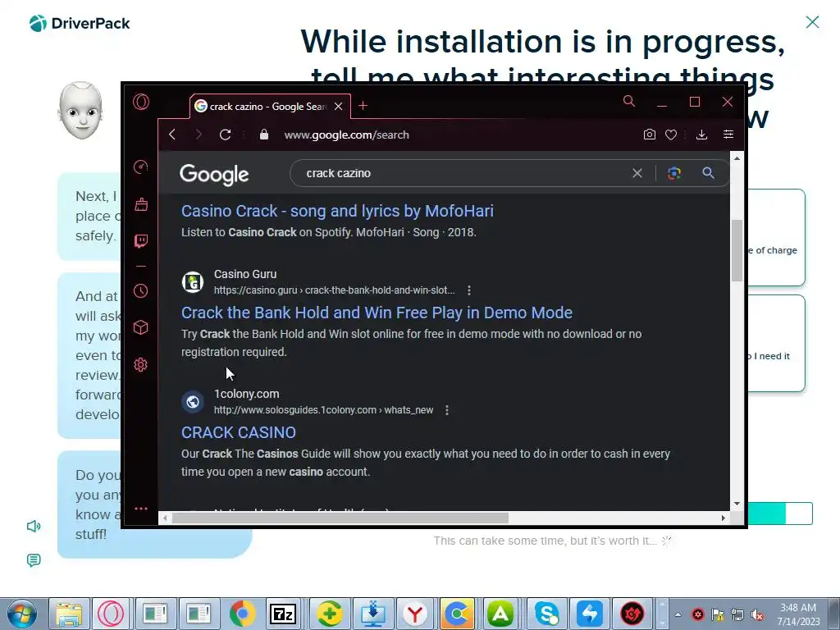
Task: Open GX Cleaner sidebar icon
Action: click(141, 204)
